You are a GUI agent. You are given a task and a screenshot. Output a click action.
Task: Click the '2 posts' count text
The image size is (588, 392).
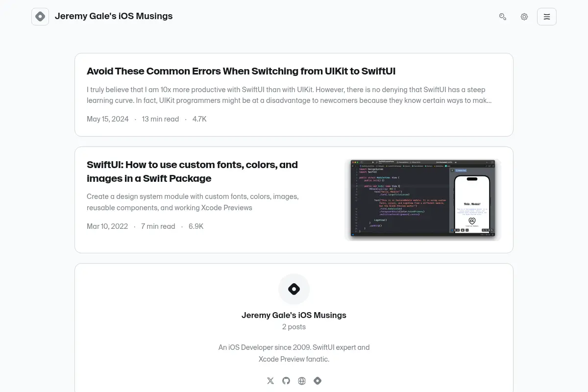(294, 327)
